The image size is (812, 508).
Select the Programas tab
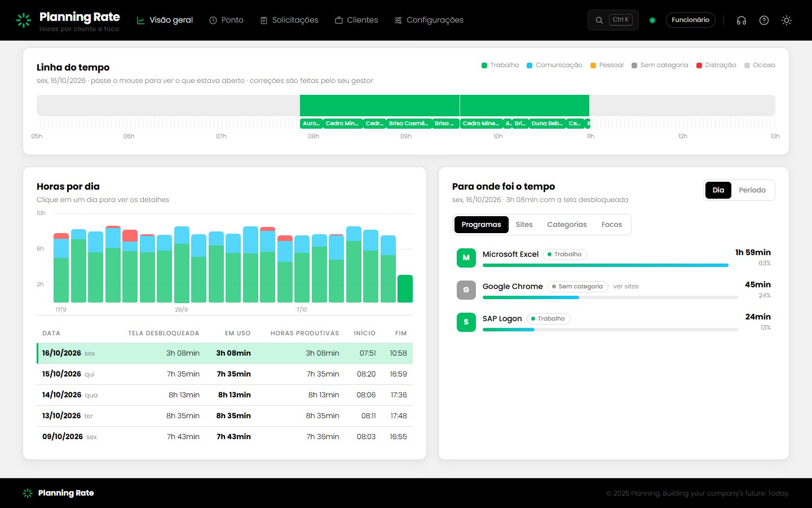[x=481, y=225]
